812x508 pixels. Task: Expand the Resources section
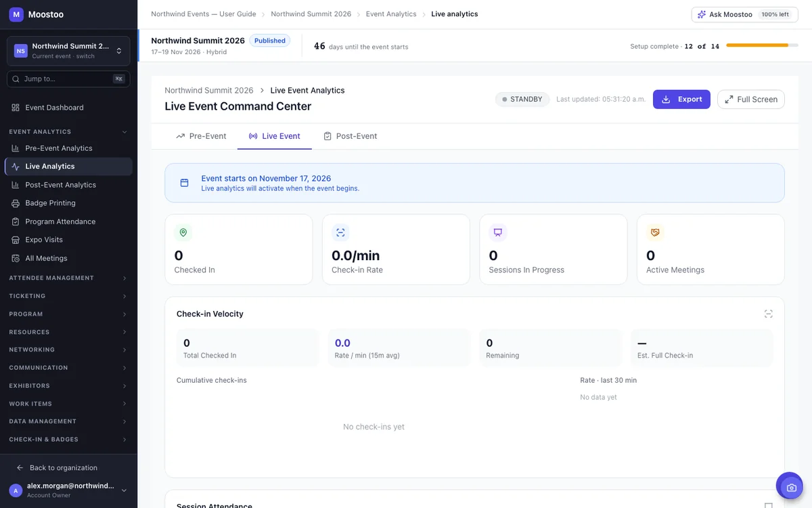click(x=68, y=332)
